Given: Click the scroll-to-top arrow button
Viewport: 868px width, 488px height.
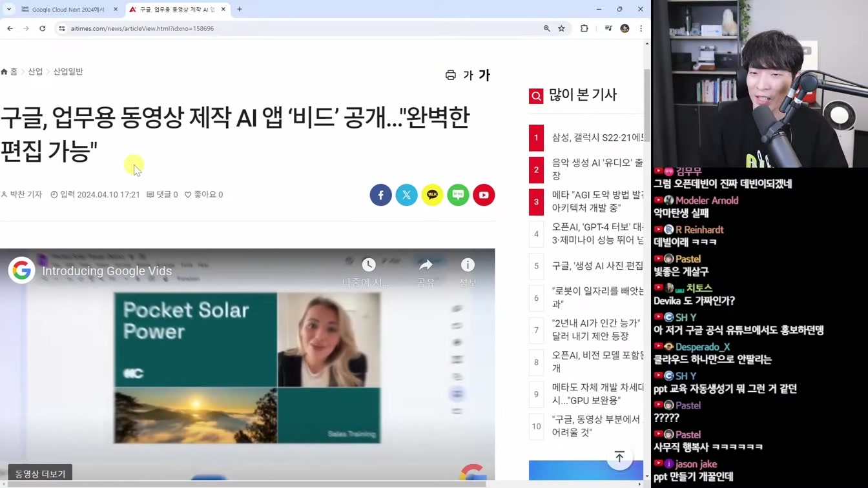Looking at the screenshot, I should (619, 457).
